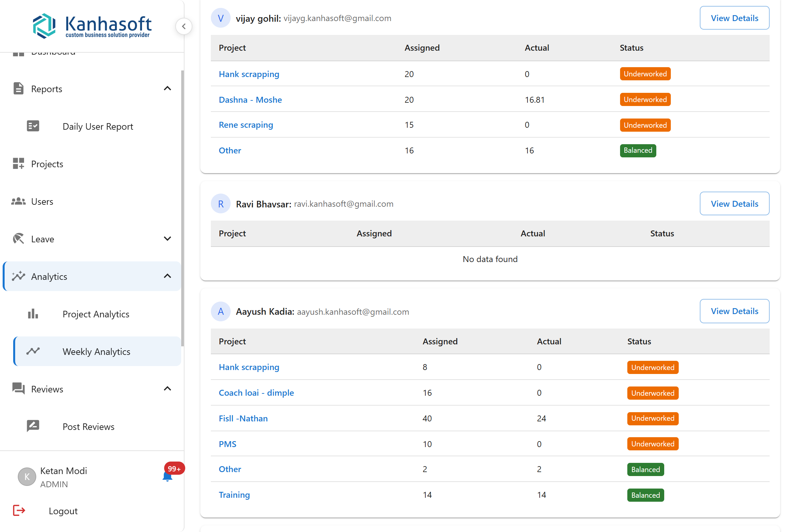Click the ADMIN role label
This screenshot has width=796, height=532.
[x=54, y=484]
